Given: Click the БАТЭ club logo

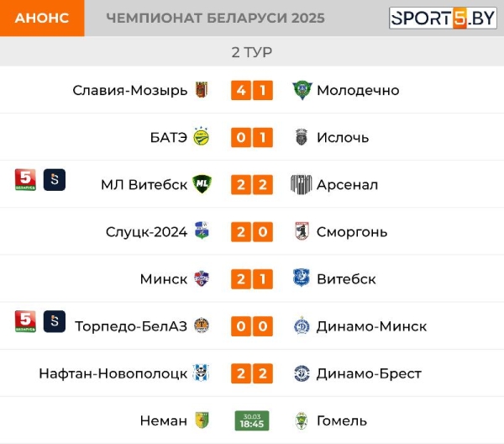Looking at the screenshot, I should [202, 137].
